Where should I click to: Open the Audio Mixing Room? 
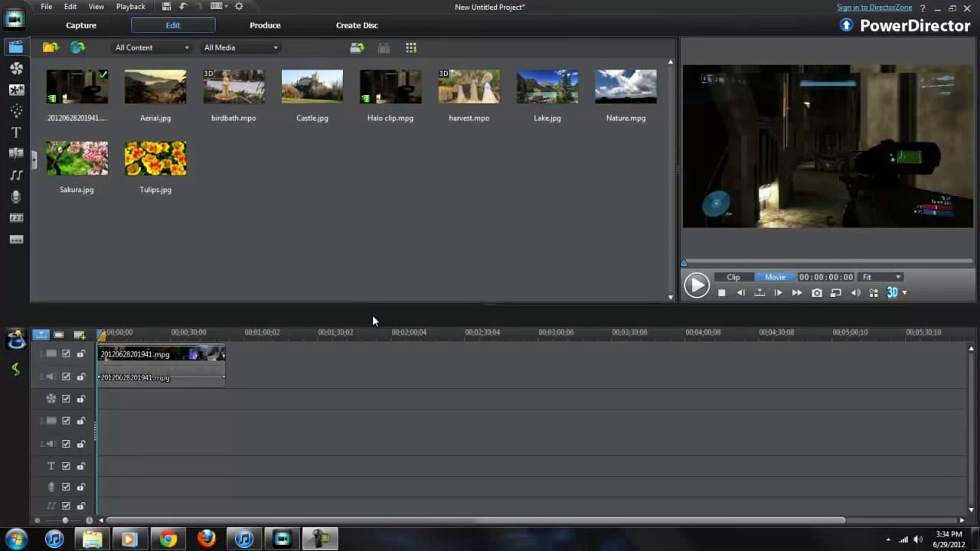click(x=15, y=175)
